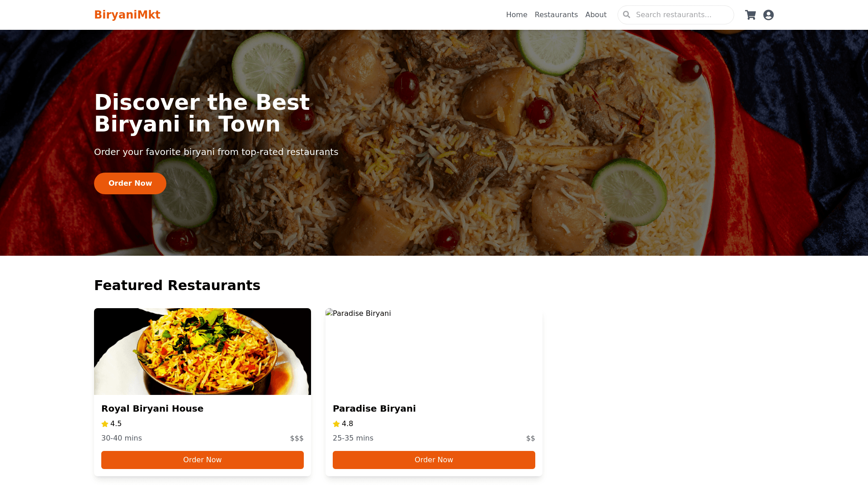The image size is (868, 488).
Task: Go to the Home menu item
Action: tap(517, 15)
